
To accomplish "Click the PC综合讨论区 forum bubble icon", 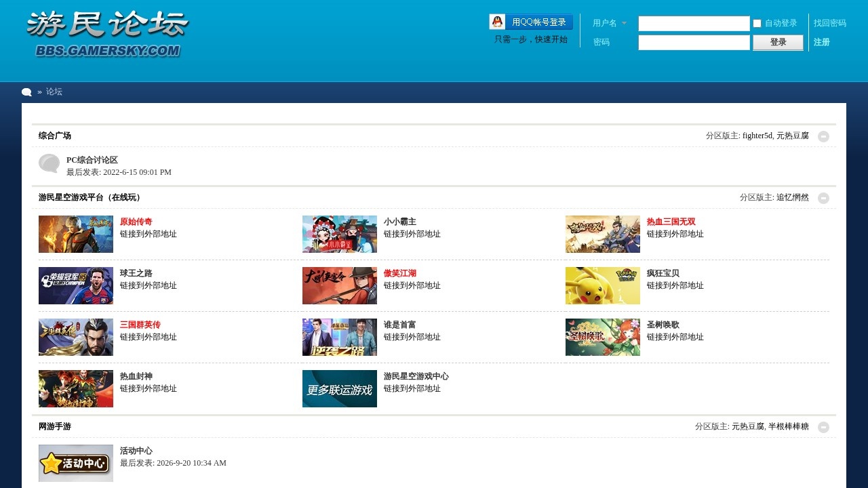I will [x=49, y=163].
